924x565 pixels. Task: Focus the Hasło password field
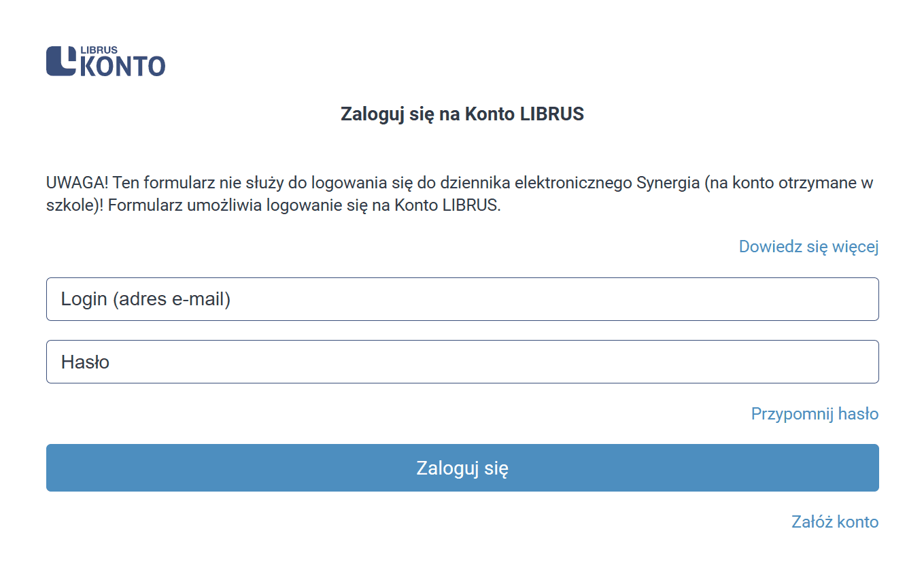pyautogui.click(x=462, y=362)
